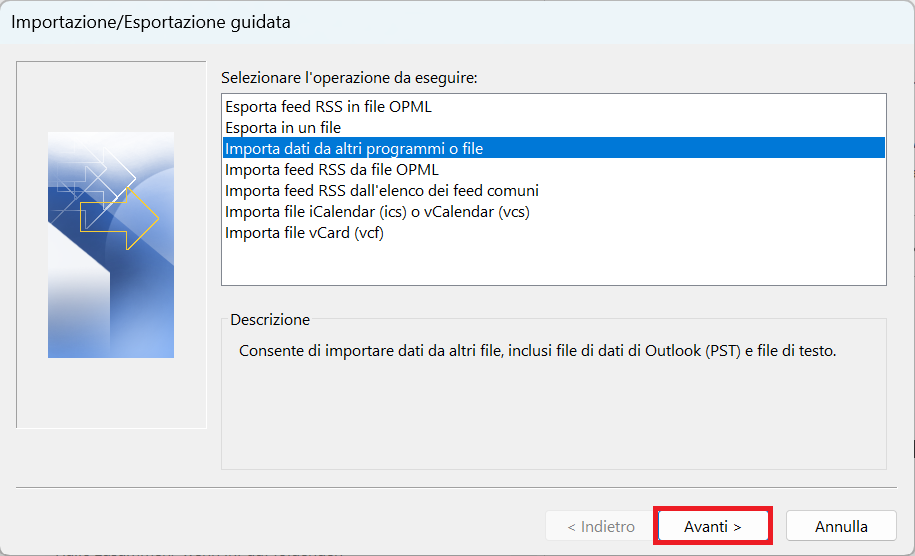This screenshot has height=556, width=915.
Task: Click the 'Avanti >' button
Action: pos(713,526)
